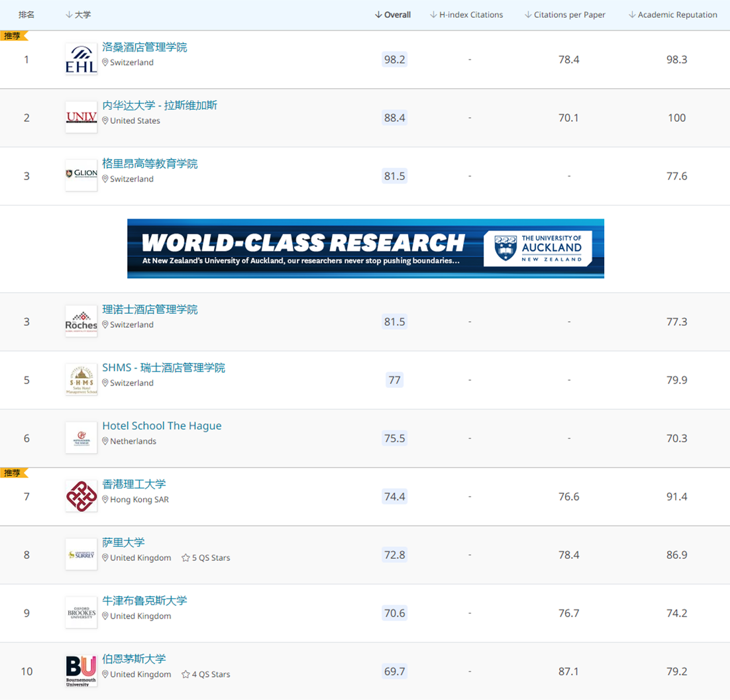
Task: Select overall score 69.7
Action: click(394, 671)
